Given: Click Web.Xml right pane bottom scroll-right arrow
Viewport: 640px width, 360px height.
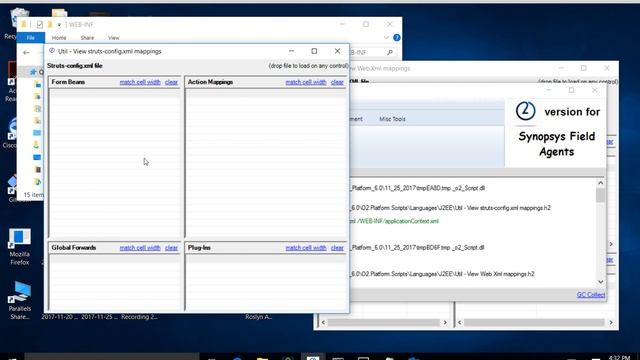Looking at the screenshot, I should pos(611,322).
